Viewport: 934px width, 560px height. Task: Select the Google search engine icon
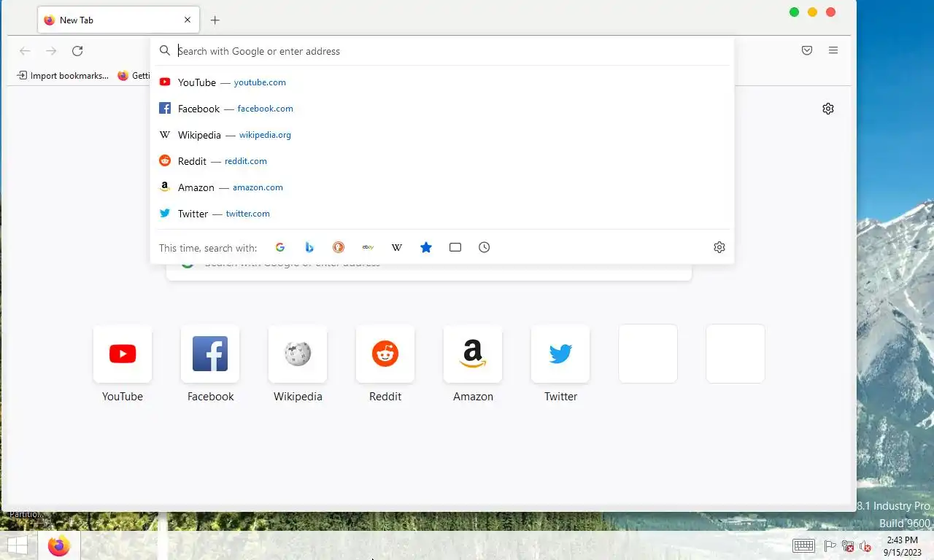280,247
